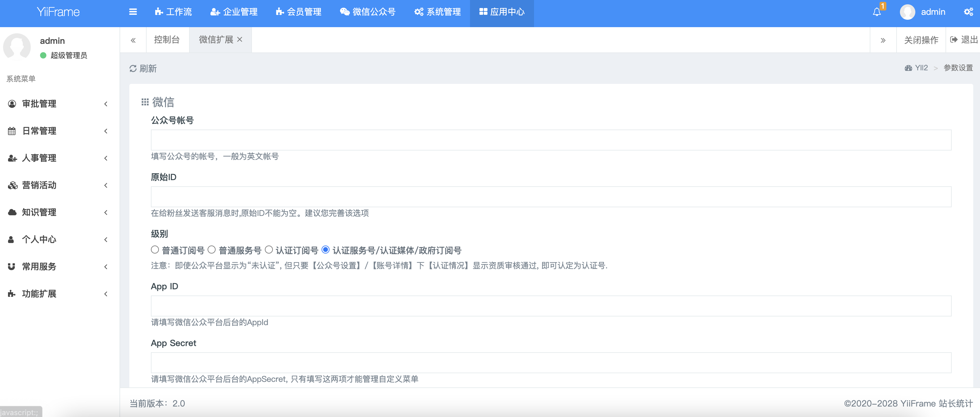Select the 普通服务号 radio option

[x=212, y=250]
